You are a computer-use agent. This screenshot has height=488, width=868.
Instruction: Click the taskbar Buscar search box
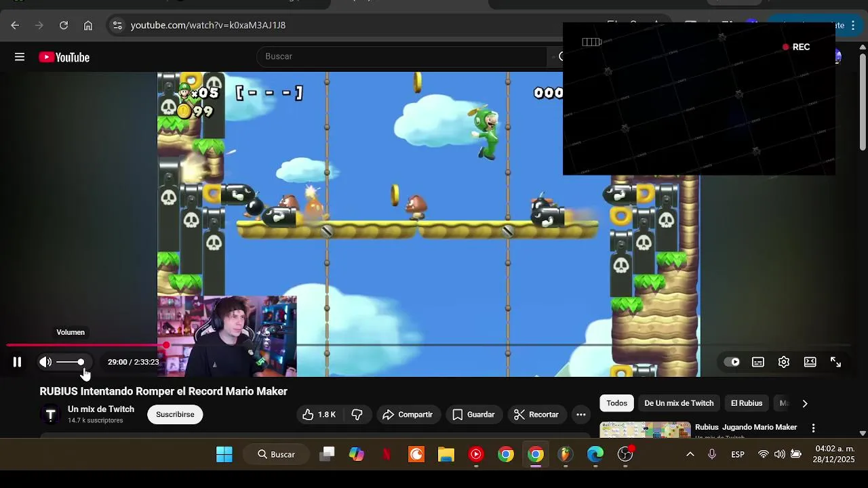tap(276, 454)
